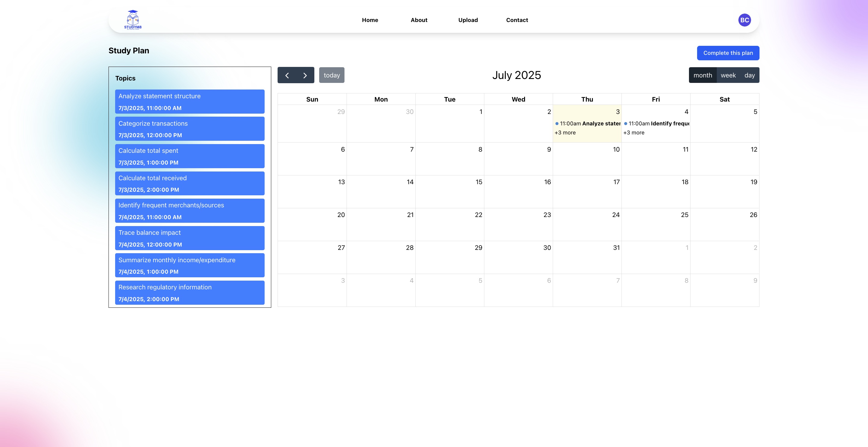Click the 7/4/2025, 12:00:00 PM timestamp
This screenshot has width=868, height=447.
[150, 244]
